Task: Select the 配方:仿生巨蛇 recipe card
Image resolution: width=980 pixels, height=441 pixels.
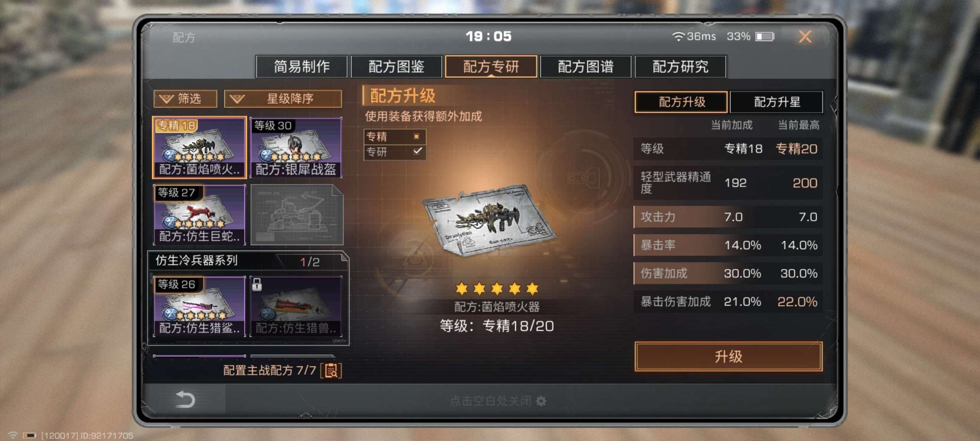Action: click(199, 214)
